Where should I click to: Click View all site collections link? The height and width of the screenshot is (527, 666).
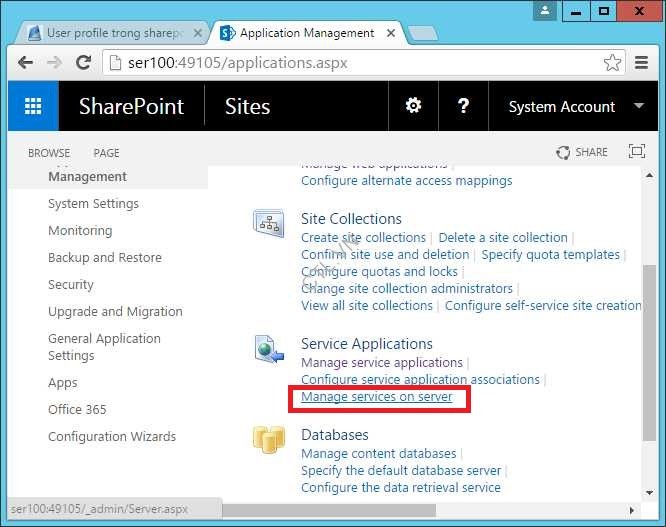click(367, 305)
